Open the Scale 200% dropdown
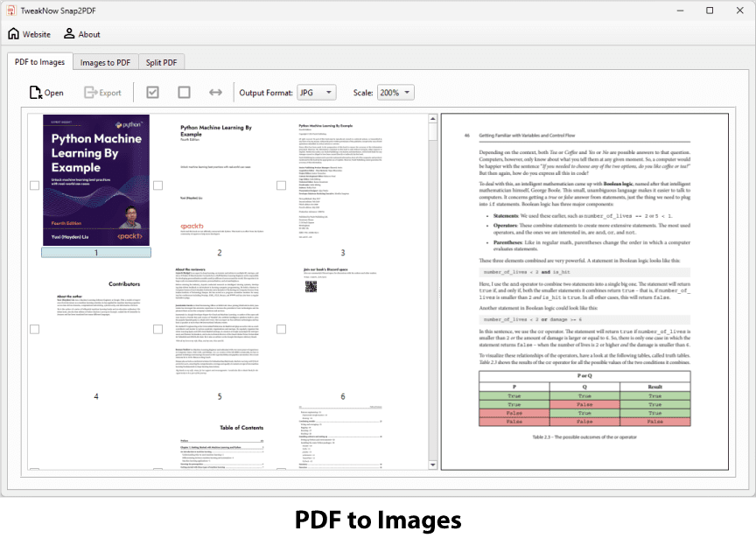The height and width of the screenshot is (538, 756). [395, 93]
